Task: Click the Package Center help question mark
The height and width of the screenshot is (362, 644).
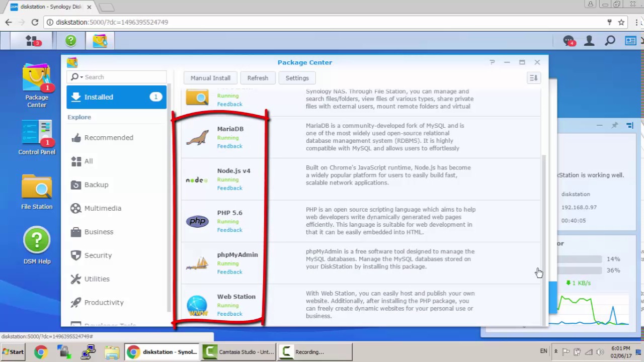Action: click(x=492, y=62)
